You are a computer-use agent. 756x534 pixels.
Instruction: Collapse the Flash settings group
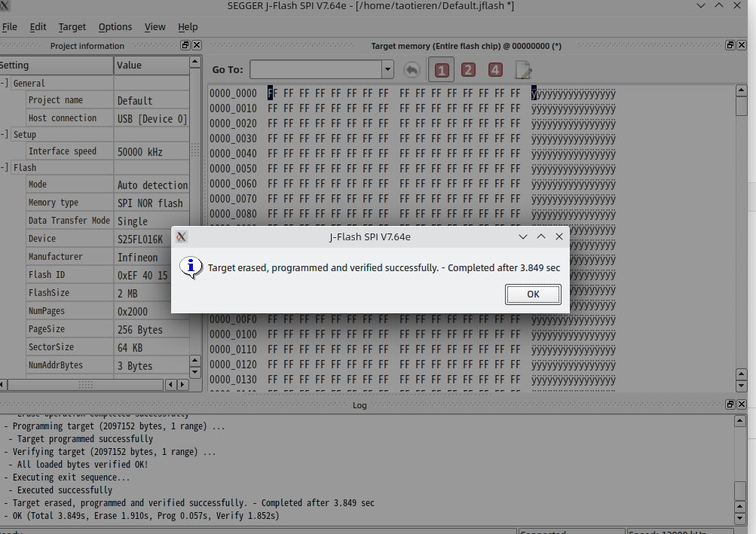point(4,167)
